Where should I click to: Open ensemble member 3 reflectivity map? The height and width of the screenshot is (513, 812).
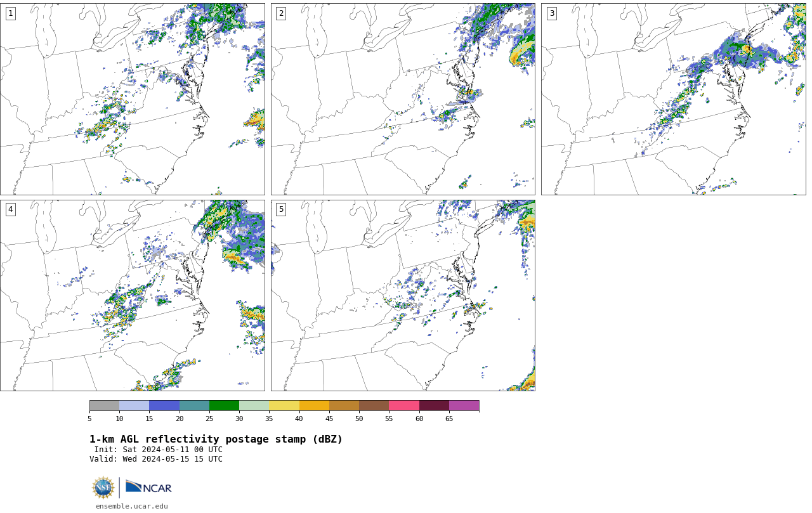(x=674, y=99)
